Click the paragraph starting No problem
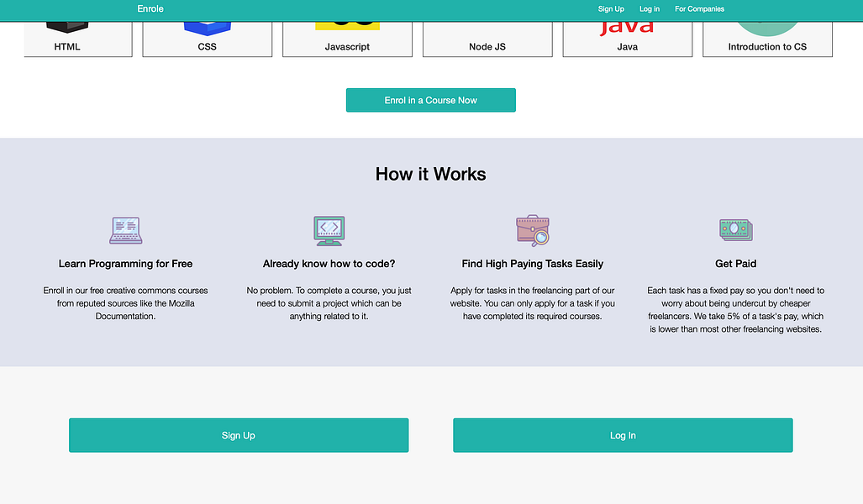Image resolution: width=863 pixels, height=504 pixels. (329, 303)
